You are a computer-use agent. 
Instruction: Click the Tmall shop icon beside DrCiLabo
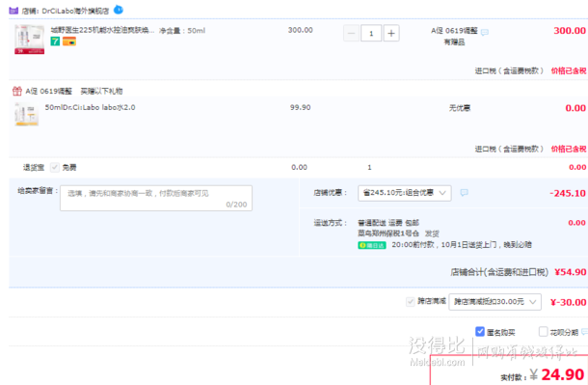point(13,11)
